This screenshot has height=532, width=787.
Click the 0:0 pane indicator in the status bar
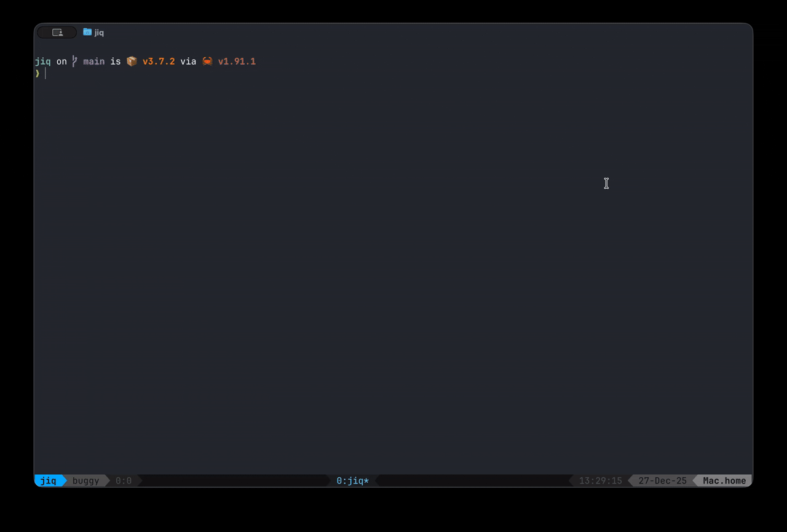(x=124, y=480)
